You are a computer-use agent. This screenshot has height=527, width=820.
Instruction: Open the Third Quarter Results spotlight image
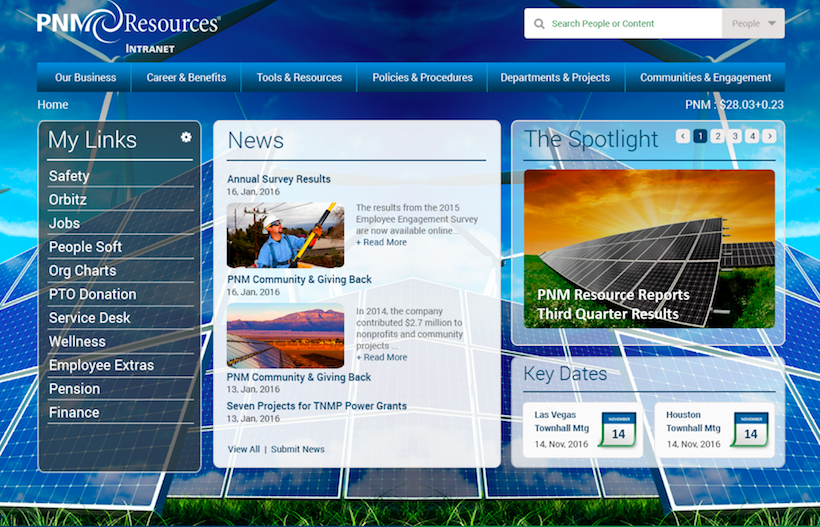point(649,249)
